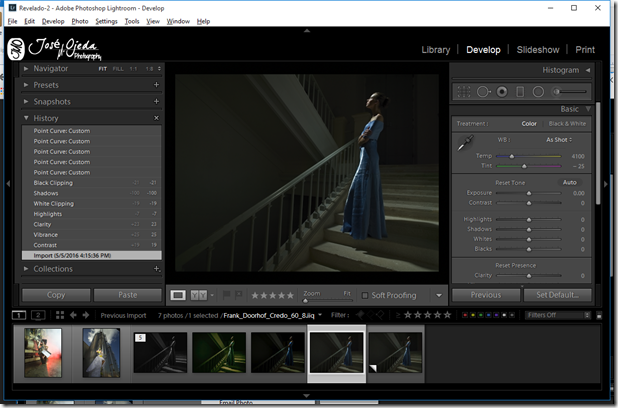Viewport: 618px width, 408px height.
Task: Hide the right panel group arrow
Action: point(606,184)
